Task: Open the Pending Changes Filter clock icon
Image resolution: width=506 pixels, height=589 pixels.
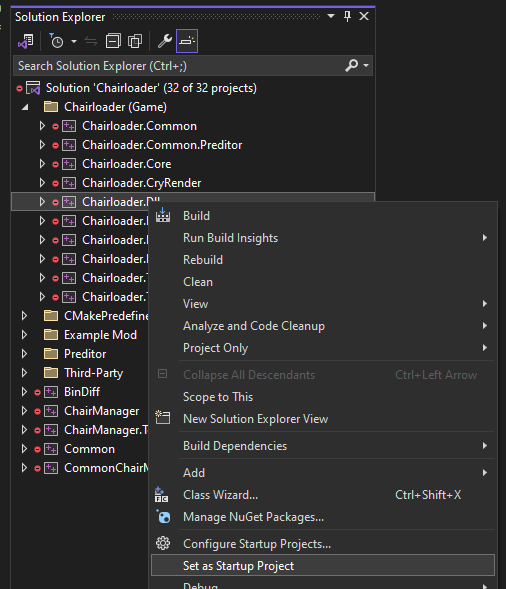Action: pos(56,41)
